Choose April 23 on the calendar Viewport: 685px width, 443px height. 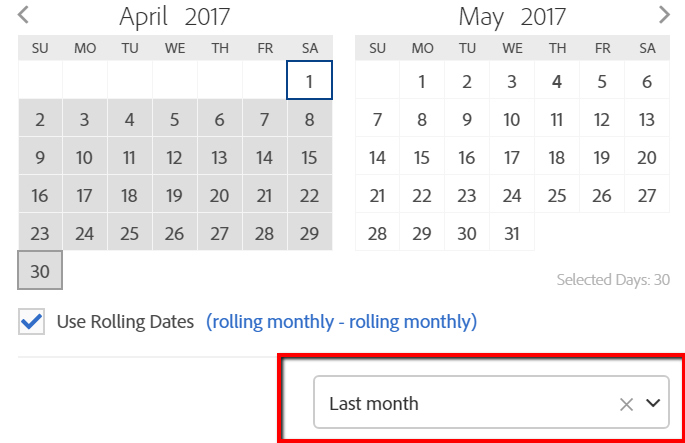pos(40,233)
